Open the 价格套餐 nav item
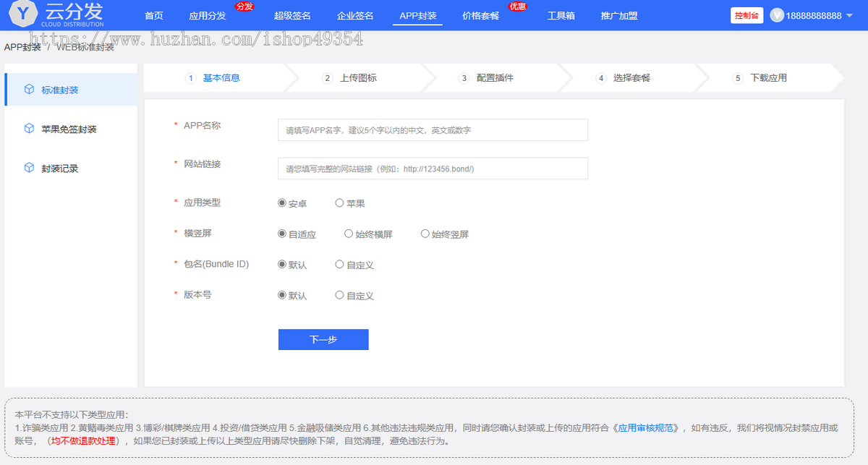This screenshot has height=465, width=868. 481,16
